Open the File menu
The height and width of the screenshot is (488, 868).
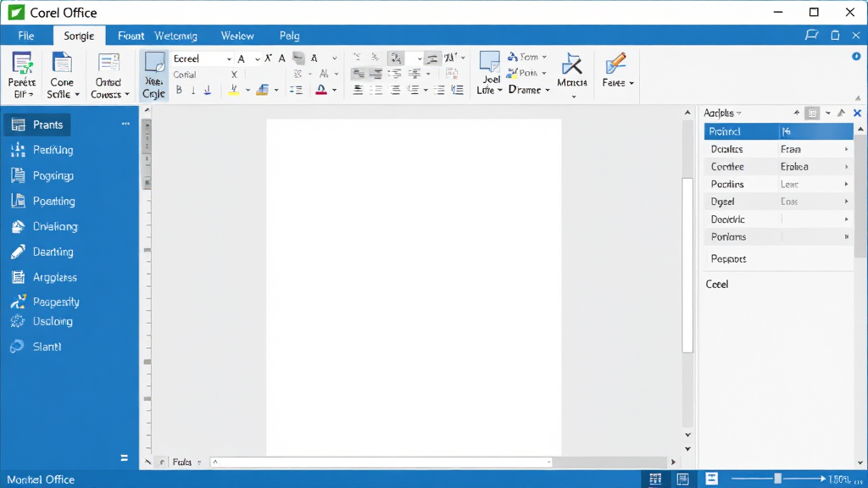pos(26,36)
